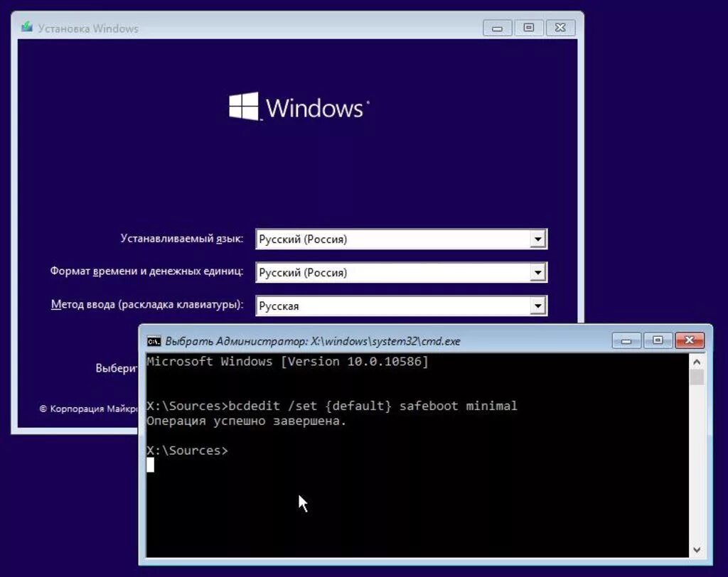Click the "Метод ввода (раскладка клавиатуры):" label
The height and width of the screenshot is (577, 728).
(x=147, y=305)
